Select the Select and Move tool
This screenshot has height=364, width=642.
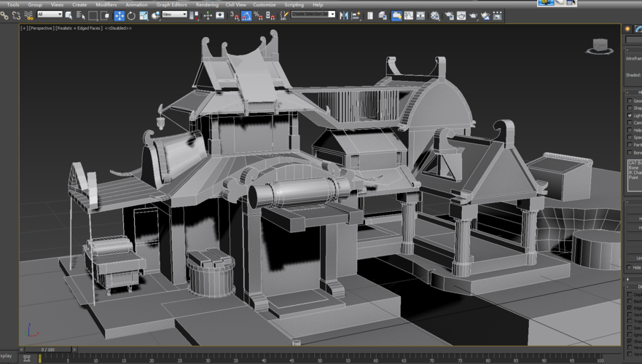click(119, 15)
